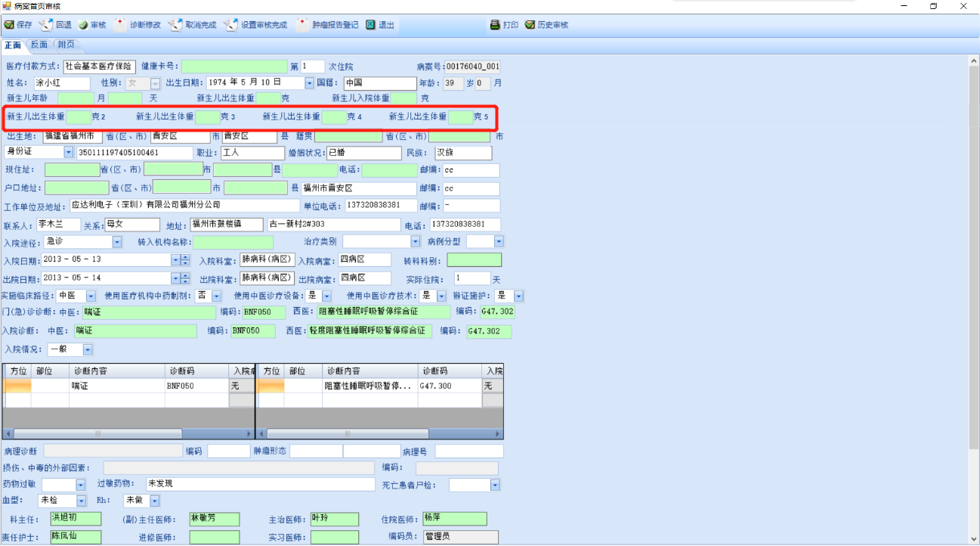The image size is (980, 546).
Task: Open the 使用医疗机构中药制剂 dropdown
Action: pyautogui.click(x=217, y=296)
